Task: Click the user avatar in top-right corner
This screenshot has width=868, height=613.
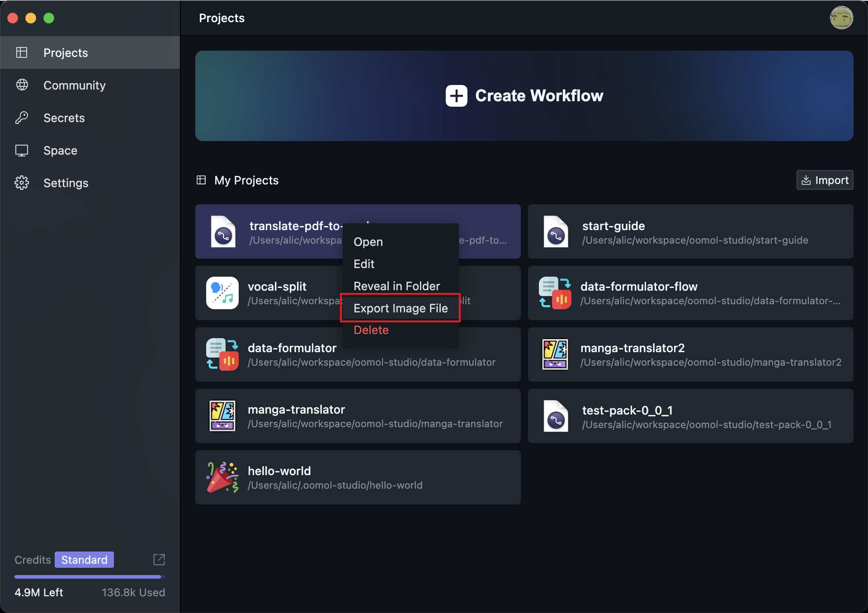Action: click(841, 18)
